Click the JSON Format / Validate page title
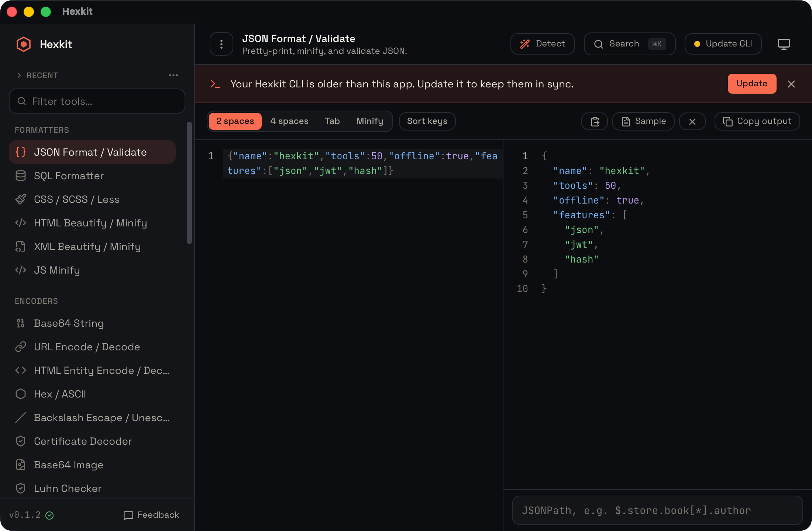812x531 pixels. click(299, 39)
